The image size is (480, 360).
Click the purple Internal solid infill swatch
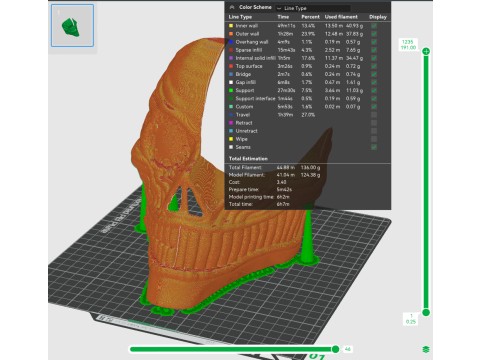231,58
